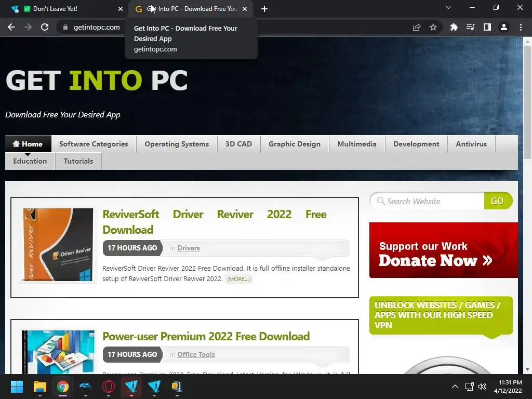The image size is (532, 399).
Task: Open ReviverSoft Driver Reviver 2022 article title
Action: 215,222
